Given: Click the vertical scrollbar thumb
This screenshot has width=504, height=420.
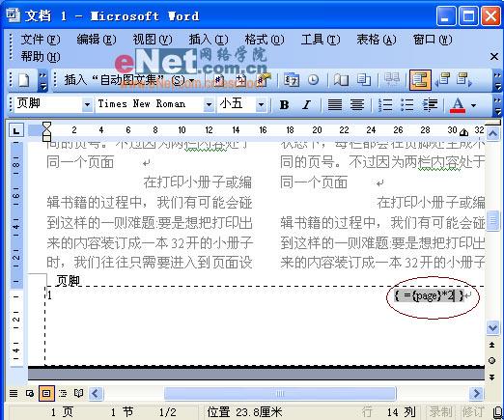Looking at the screenshot, I should pos(492,221).
